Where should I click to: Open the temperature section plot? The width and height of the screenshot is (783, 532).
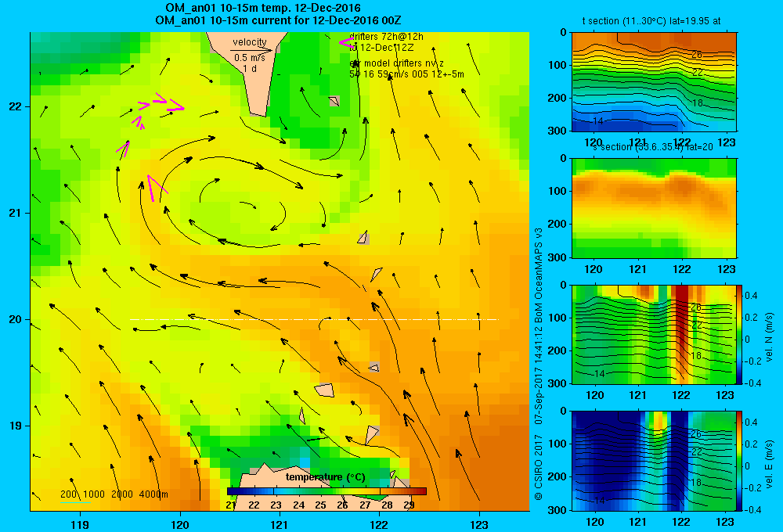point(654,82)
